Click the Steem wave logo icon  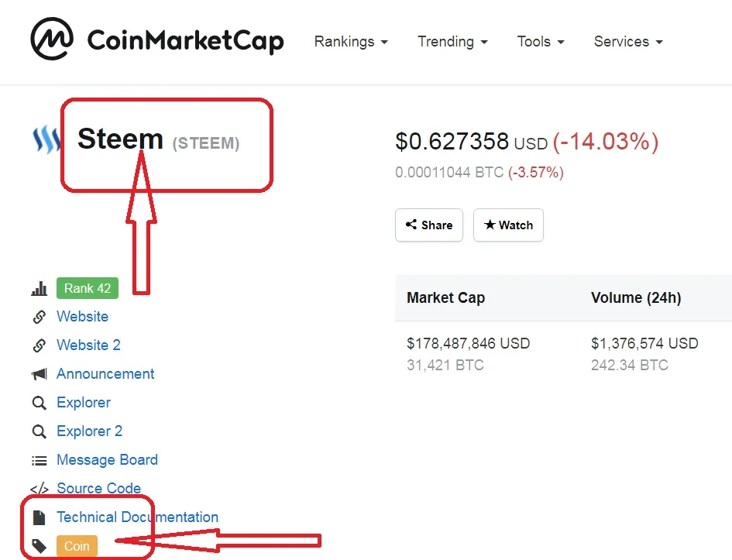click(46, 139)
